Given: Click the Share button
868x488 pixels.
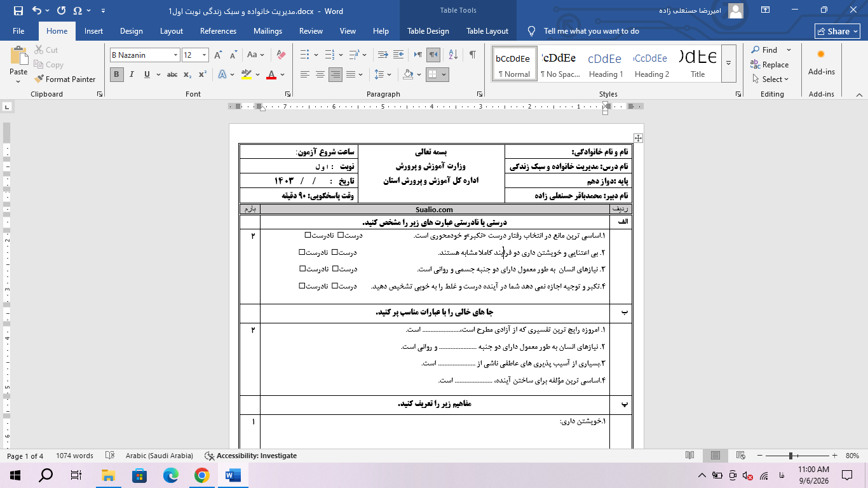Looking at the screenshot, I should (x=837, y=31).
